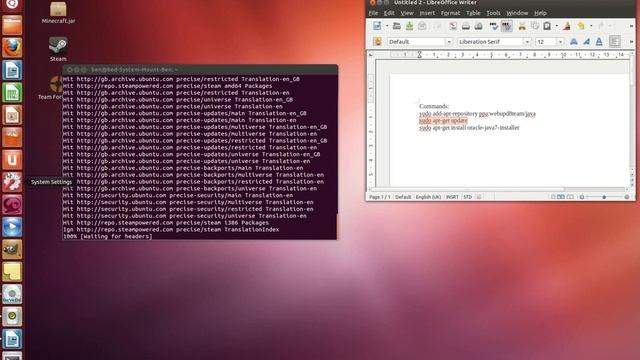The image size is (640, 360).
Task: Click the 'sudo apt-get install oracle-java7-installer' line
Action: click(469, 128)
